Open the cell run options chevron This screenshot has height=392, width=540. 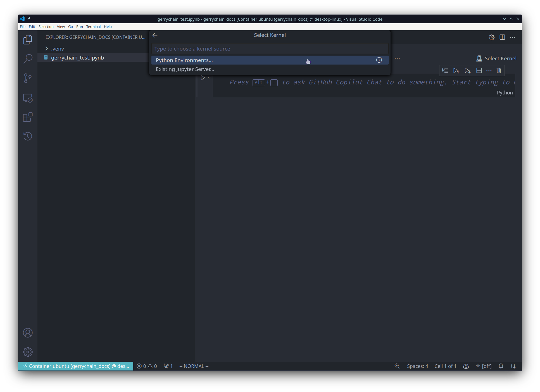210,77
